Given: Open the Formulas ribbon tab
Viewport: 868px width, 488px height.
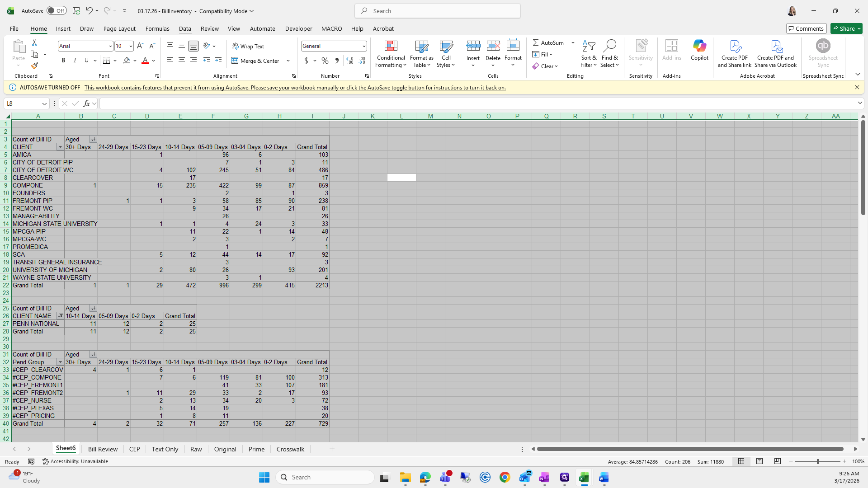Looking at the screenshot, I should (x=157, y=28).
